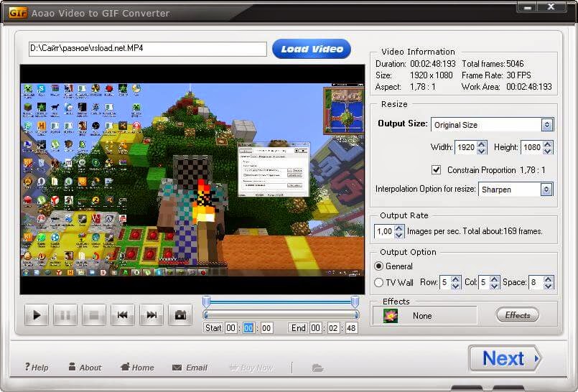Open the Interpolation Option dropdown showing Sharpen

coord(546,190)
